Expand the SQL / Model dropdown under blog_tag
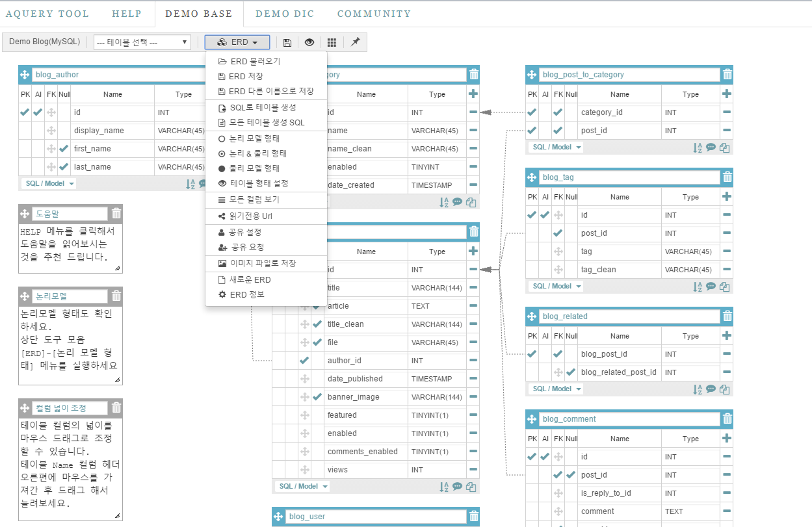This screenshot has width=812, height=527. [x=557, y=287]
